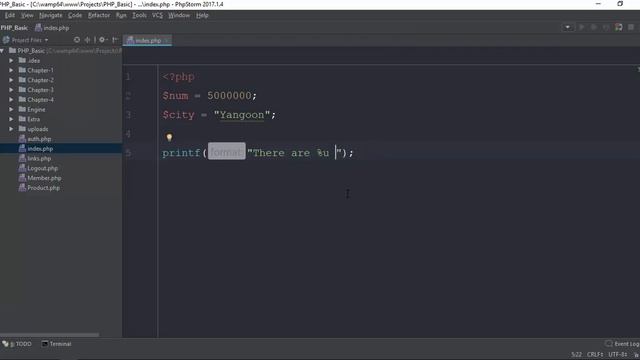Viewport: 640px width, 360px height.
Task: Click the printf function name on line 5
Action: pyautogui.click(x=182, y=153)
